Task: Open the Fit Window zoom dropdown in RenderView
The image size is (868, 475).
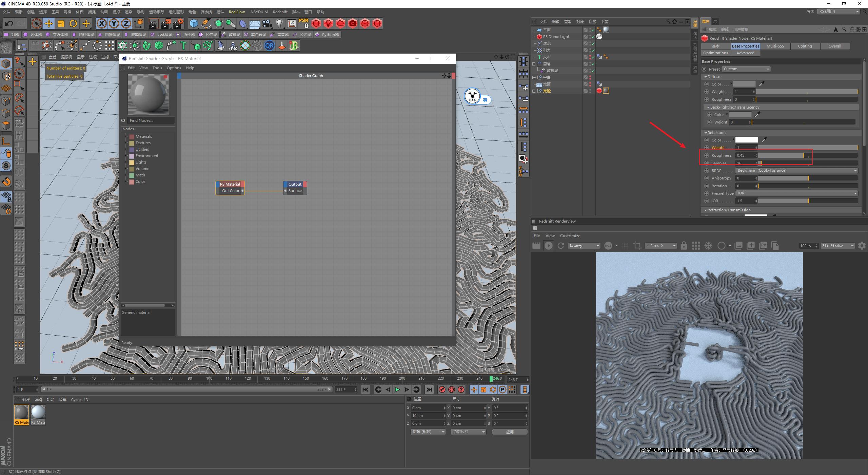Action: point(837,245)
